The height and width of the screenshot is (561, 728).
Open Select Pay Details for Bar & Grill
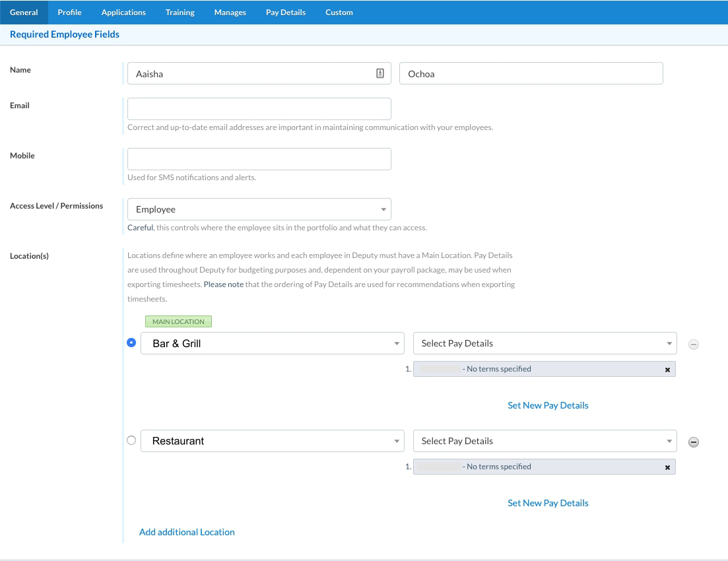[545, 343]
